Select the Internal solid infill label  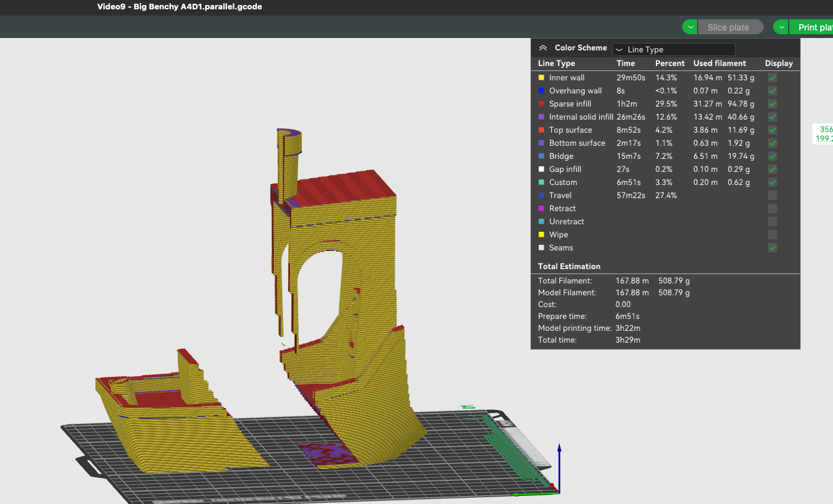pos(581,117)
